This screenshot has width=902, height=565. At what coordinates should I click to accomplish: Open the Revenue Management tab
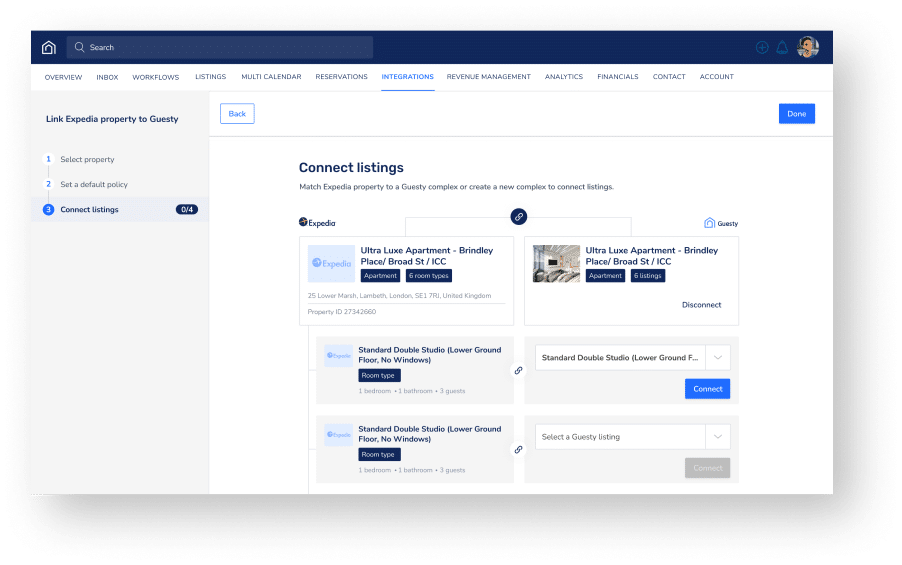click(488, 77)
